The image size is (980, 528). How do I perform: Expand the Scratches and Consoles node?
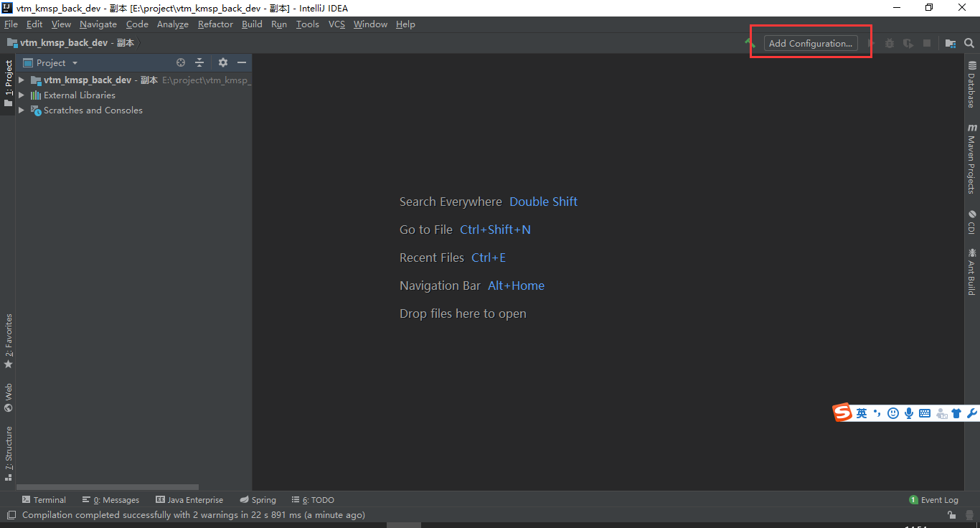click(x=22, y=110)
